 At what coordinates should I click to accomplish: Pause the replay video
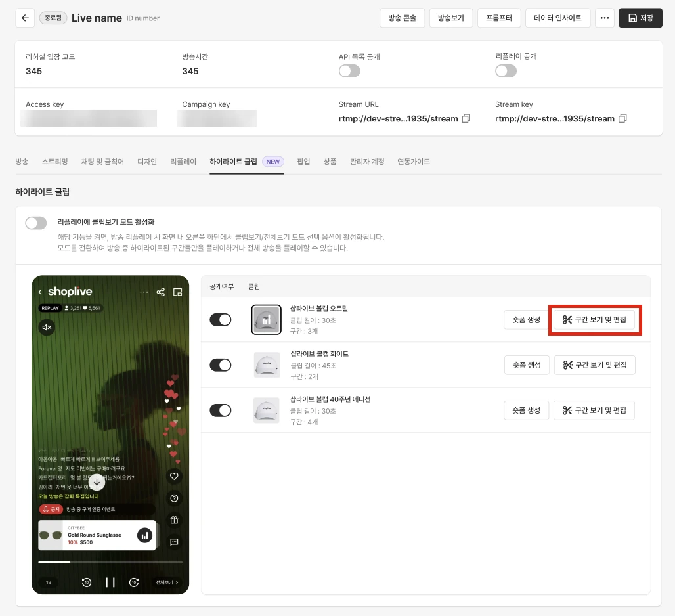click(110, 583)
